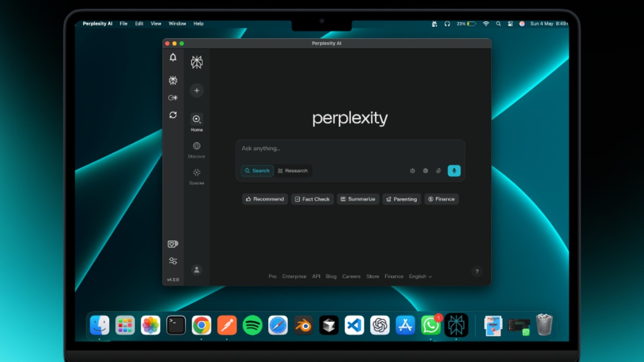Open Terminal from the dock
Screen dimensions: 644x362
[x=176, y=325]
